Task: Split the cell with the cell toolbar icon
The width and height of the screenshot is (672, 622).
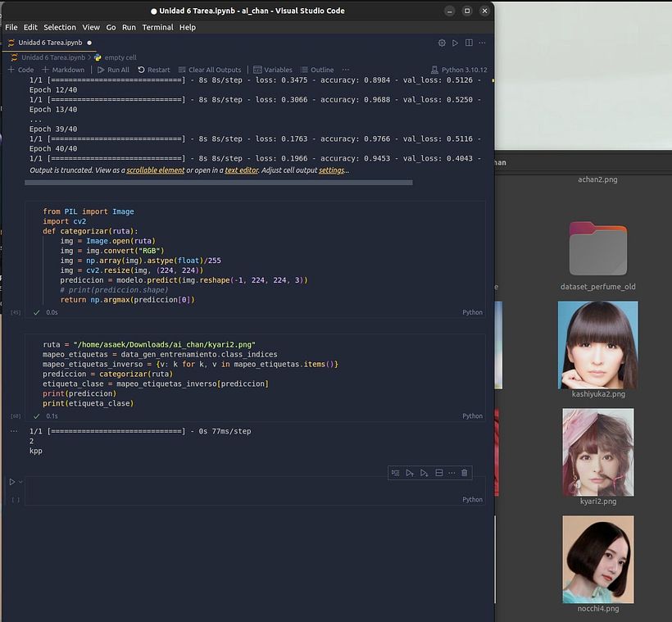Action: click(439, 473)
